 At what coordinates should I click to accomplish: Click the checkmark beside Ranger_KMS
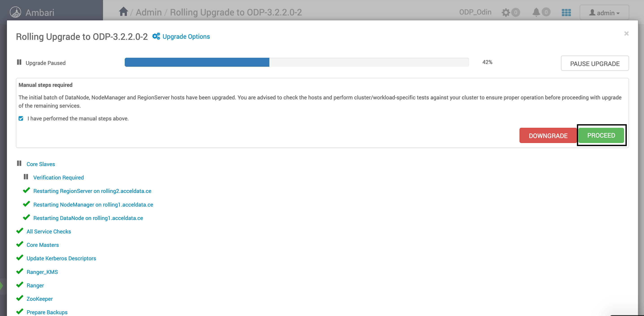19,271
